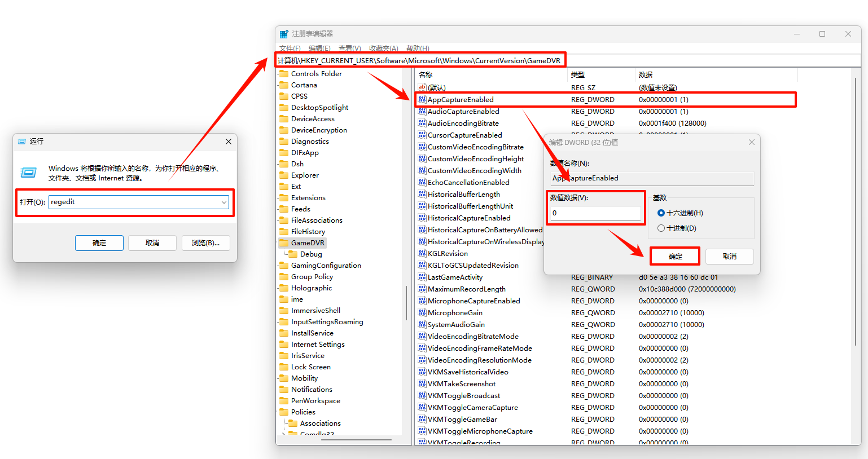Image resolution: width=868 pixels, height=459 pixels.
Task: Click 确定 in the Edit DWORD dialog
Action: 675,257
